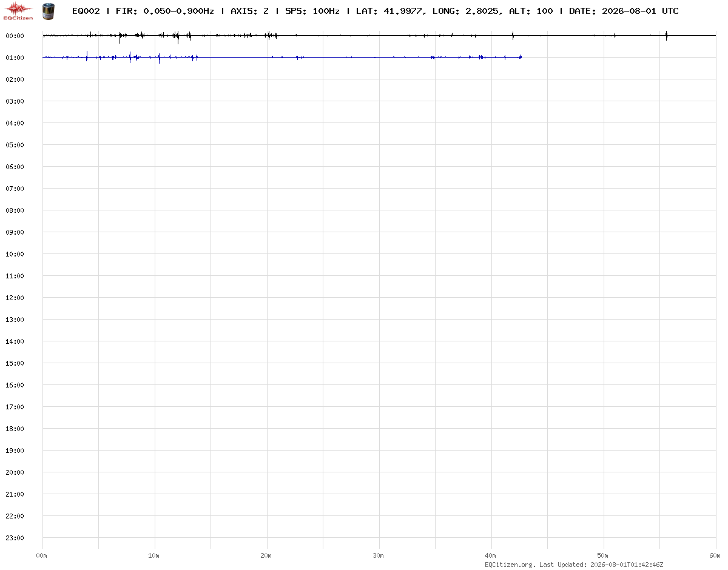Click the 05:00 hour row label

point(15,145)
